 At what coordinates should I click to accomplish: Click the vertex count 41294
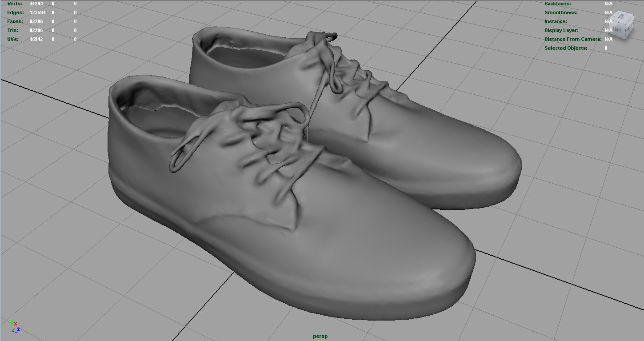(36, 4)
